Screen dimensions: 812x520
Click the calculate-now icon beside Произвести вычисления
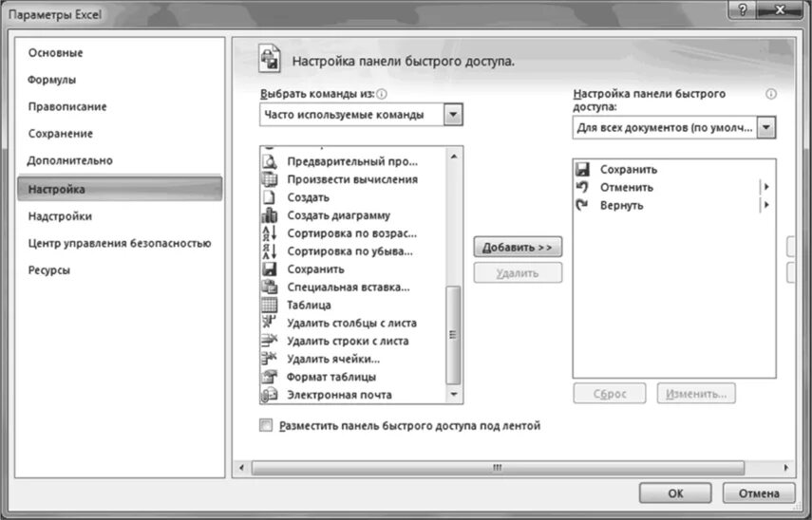(x=270, y=179)
